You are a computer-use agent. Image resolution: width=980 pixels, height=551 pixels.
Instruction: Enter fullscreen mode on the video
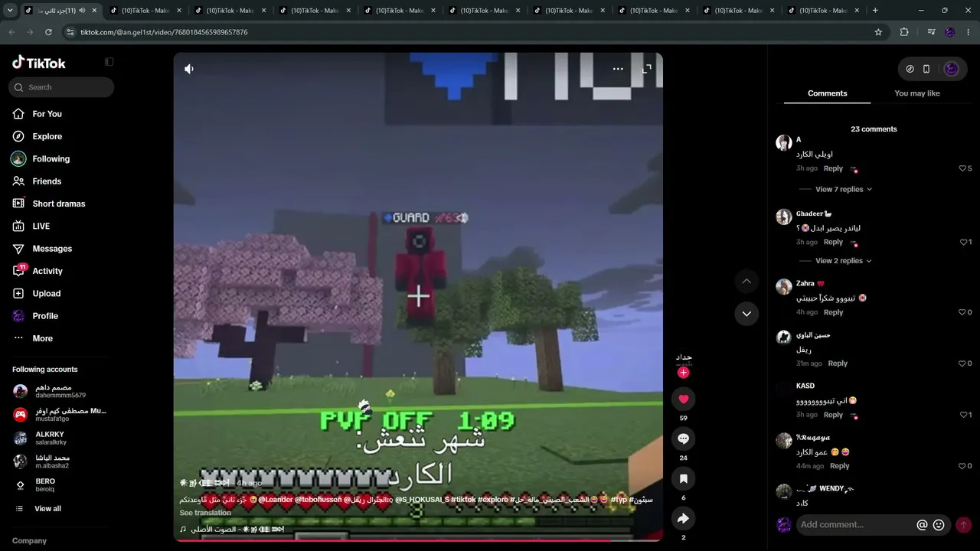coord(646,69)
